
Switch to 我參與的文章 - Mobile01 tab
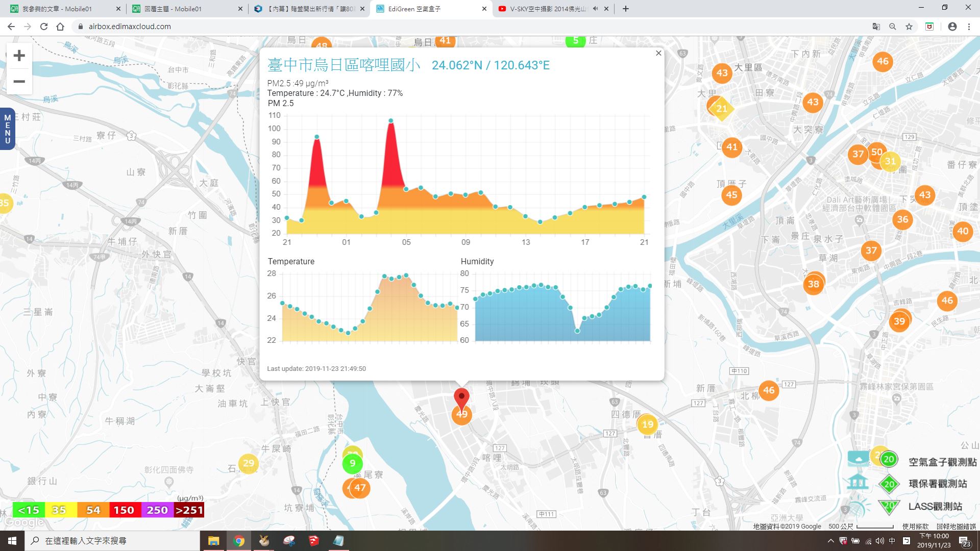(x=65, y=9)
